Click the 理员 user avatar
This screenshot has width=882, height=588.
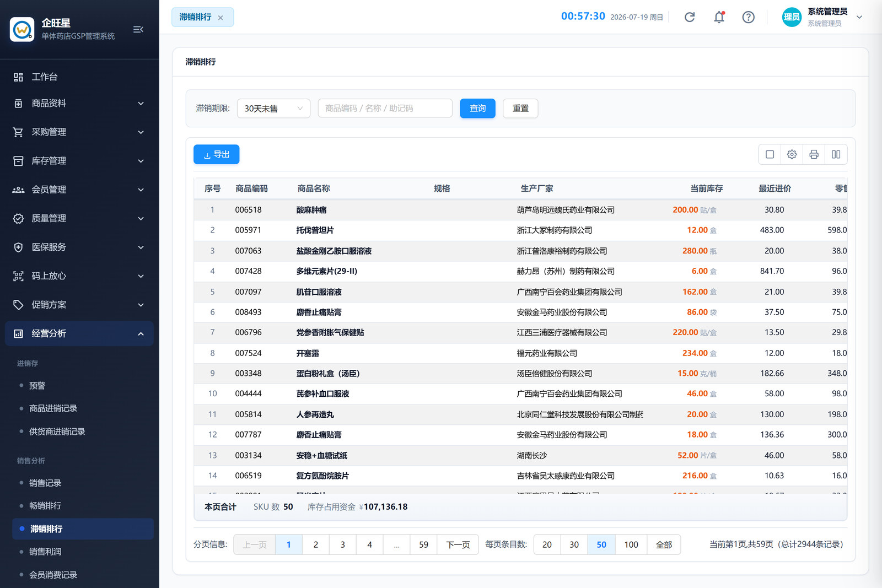(792, 17)
